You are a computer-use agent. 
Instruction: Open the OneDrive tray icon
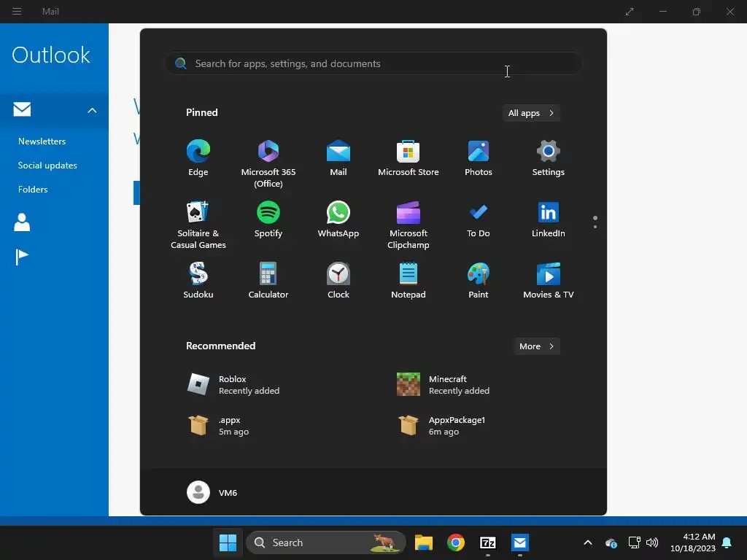point(611,542)
